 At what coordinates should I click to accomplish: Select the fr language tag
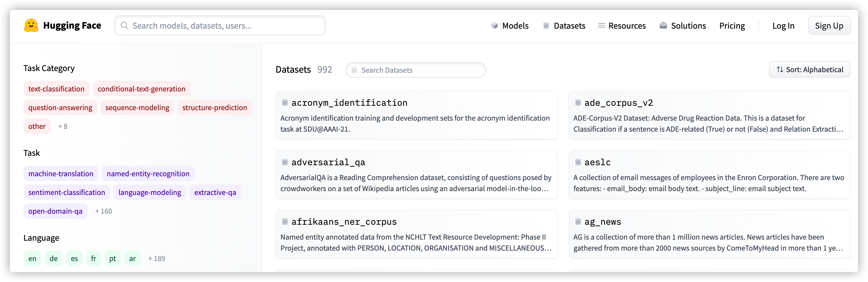tap(94, 258)
